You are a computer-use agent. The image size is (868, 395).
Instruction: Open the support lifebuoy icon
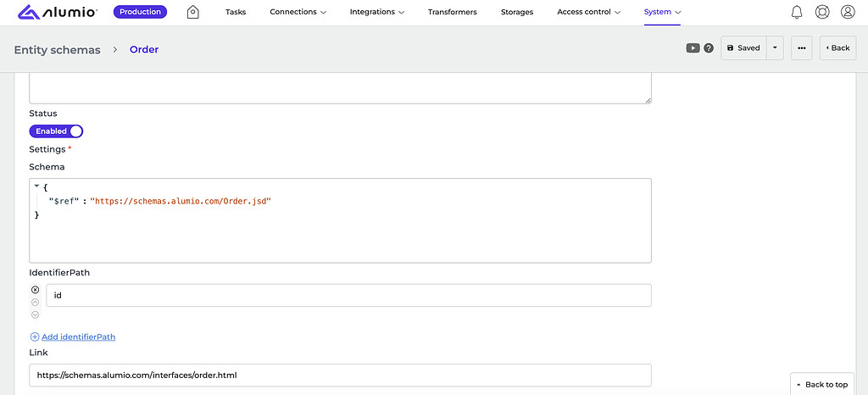(x=822, y=12)
